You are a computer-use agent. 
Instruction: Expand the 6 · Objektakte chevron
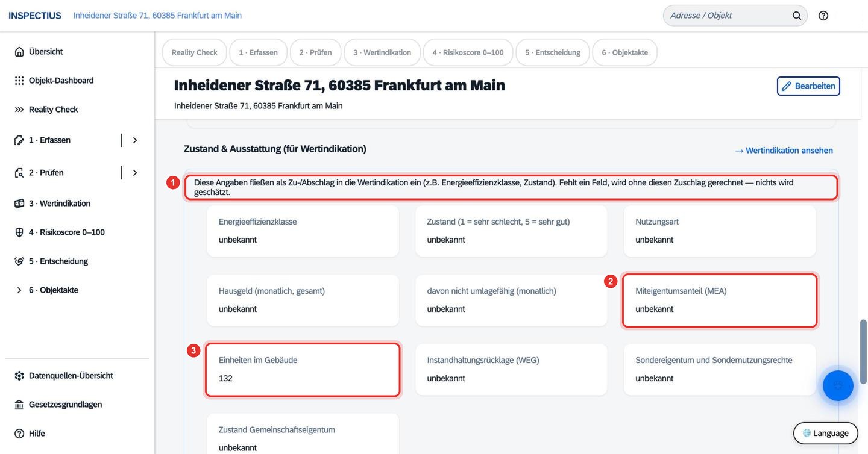19,290
